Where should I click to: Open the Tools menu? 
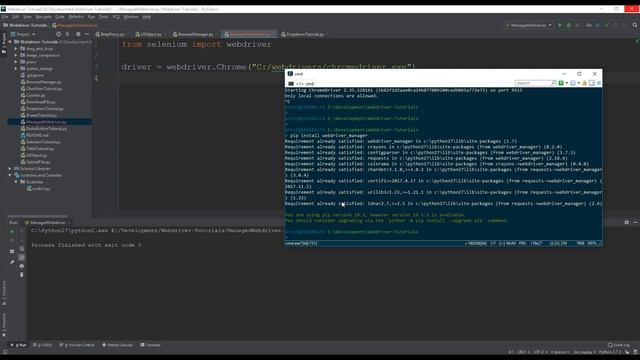pyautogui.click(x=104, y=17)
